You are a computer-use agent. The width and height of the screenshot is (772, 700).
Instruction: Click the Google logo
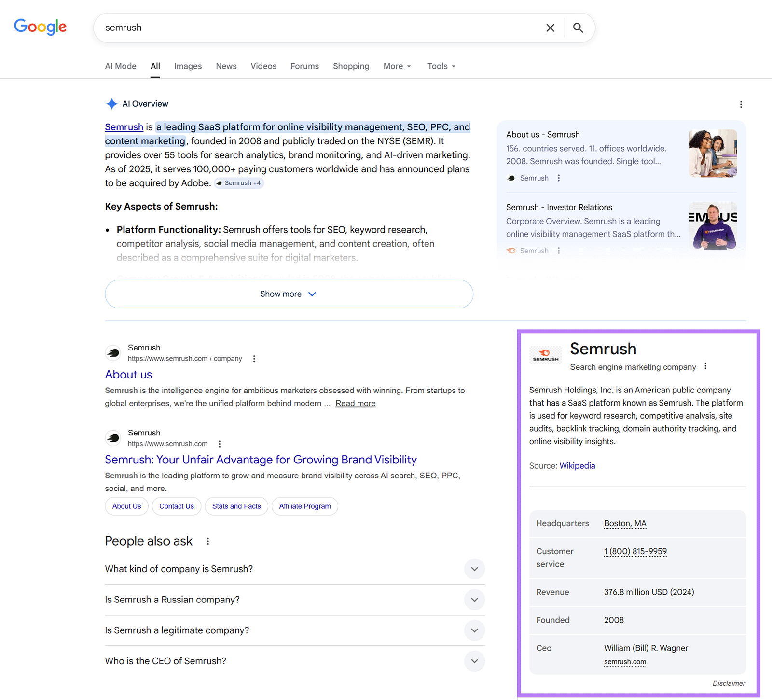(x=40, y=27)
